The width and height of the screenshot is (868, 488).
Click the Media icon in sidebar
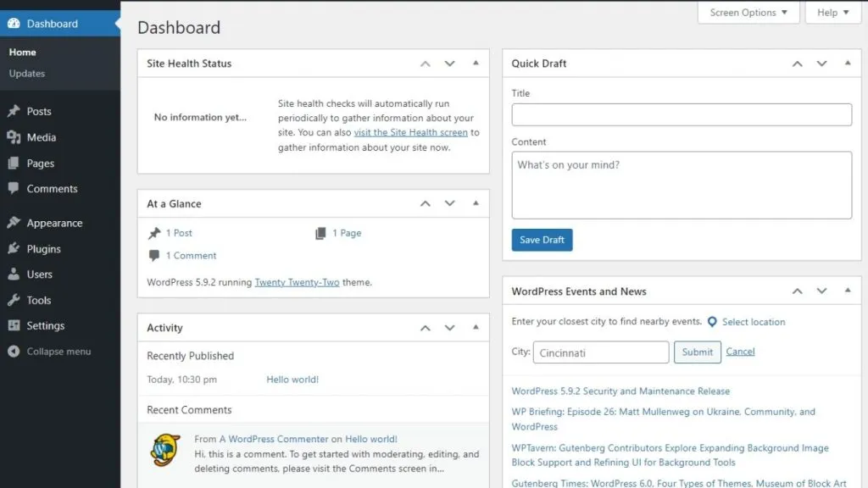(x=14, y=137)
